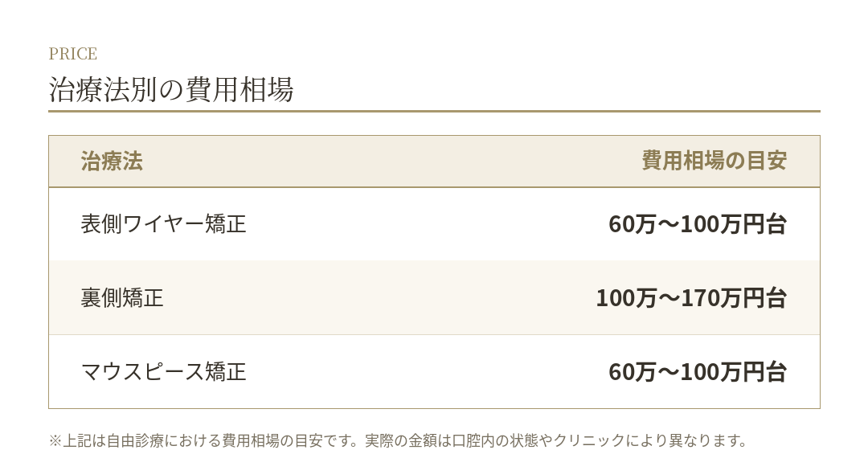The image size is (868, 450).
Task: Click the footnote beginning ※上記は自由診療
Action: [398, 440]
